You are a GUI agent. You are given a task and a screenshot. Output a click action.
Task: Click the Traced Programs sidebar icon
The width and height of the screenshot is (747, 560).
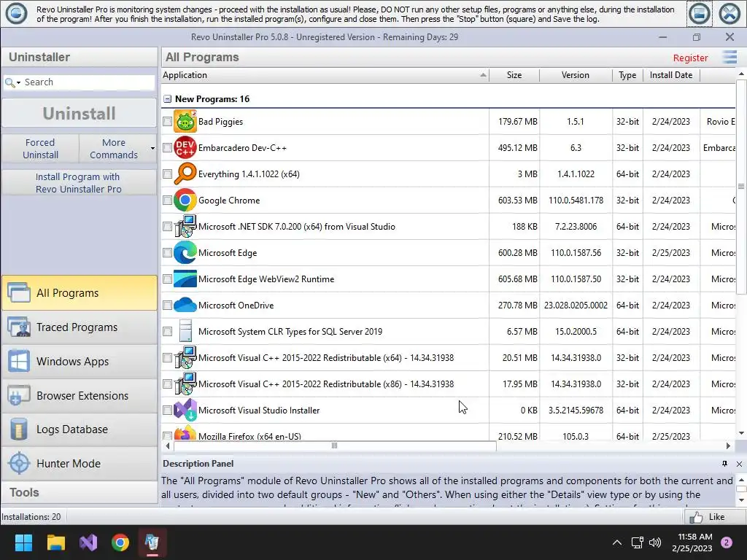tap(19, 327)
